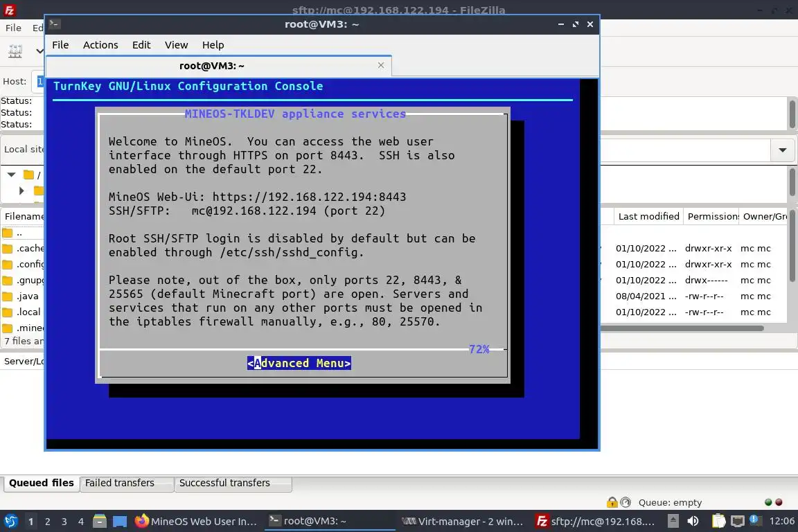Click the .java folder icon
The image size is (798, 532).
(x=7, y=296)
